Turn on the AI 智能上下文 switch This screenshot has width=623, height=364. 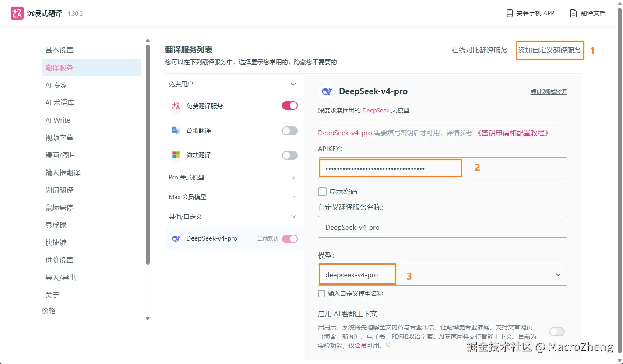(557, 332)
